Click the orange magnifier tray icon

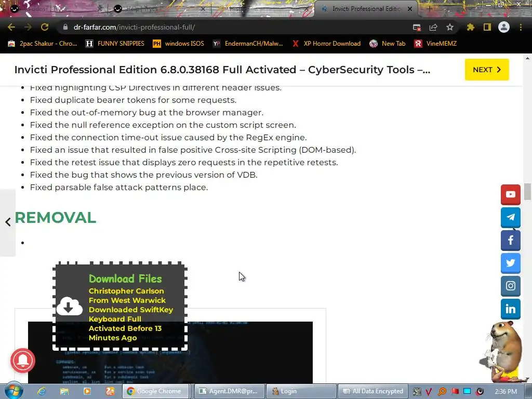[442, 392]
